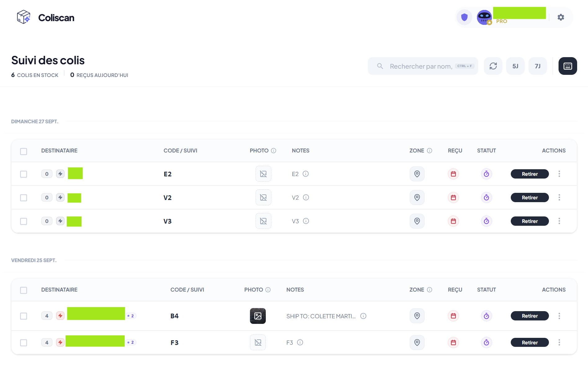This screenshot has width=588, height=372.
Task: Check the E2 parcel row checkbox
Action: (24, 174)
